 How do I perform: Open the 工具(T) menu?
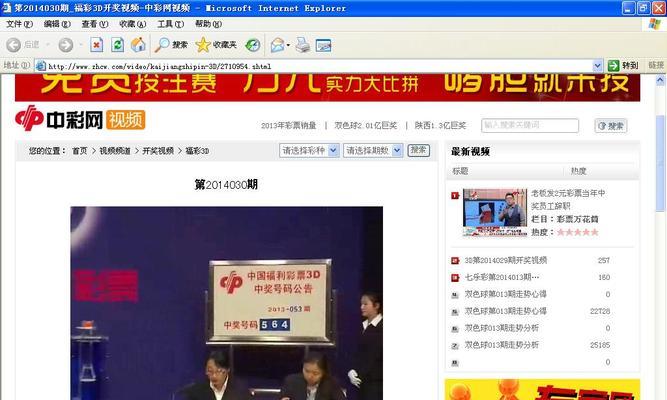pos(171,24)
